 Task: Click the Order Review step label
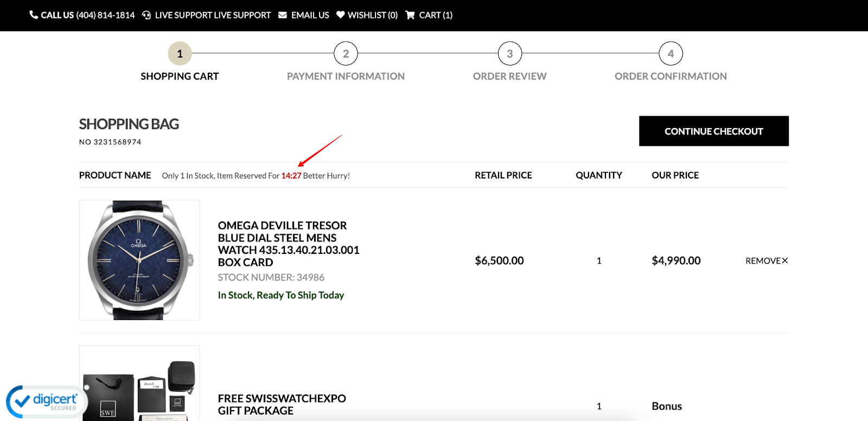click(x=510, y=76)
